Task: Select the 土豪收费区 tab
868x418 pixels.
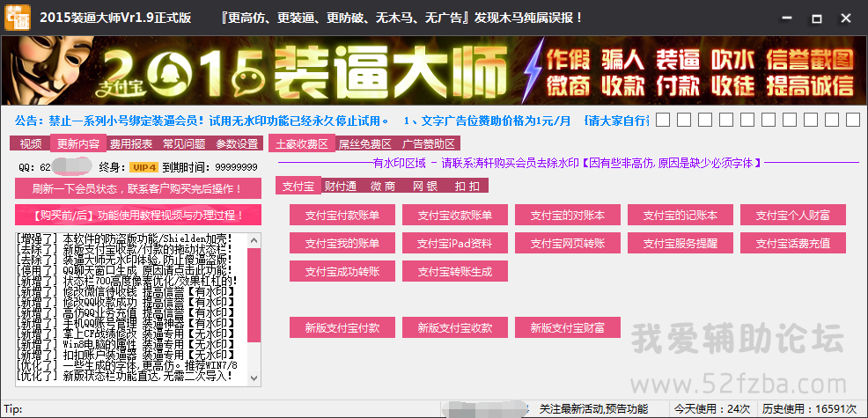Action: click(302, 143)
